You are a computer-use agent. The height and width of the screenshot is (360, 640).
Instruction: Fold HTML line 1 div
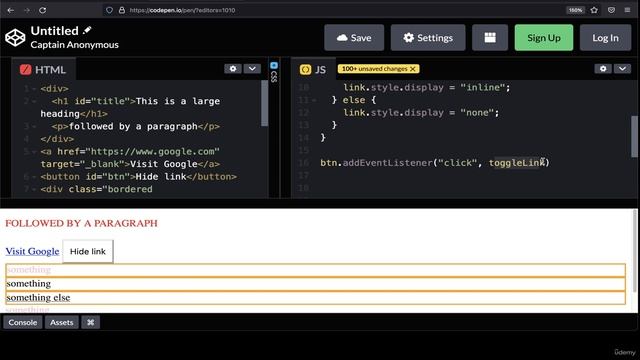click(x=34, y=89)
